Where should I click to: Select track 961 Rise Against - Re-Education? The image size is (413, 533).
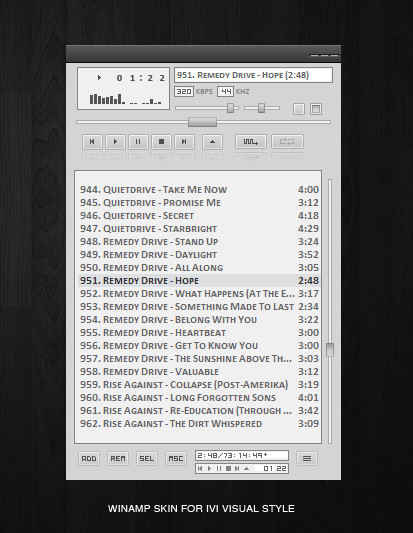point(200,411)
